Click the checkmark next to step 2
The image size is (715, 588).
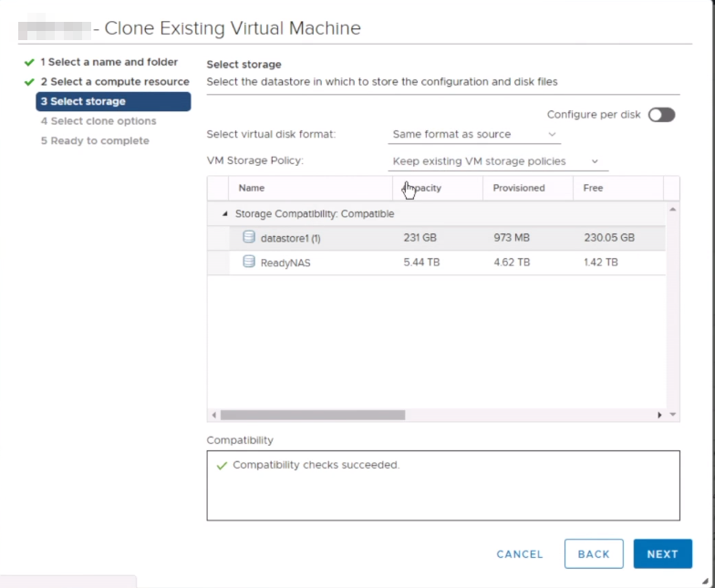29,82
